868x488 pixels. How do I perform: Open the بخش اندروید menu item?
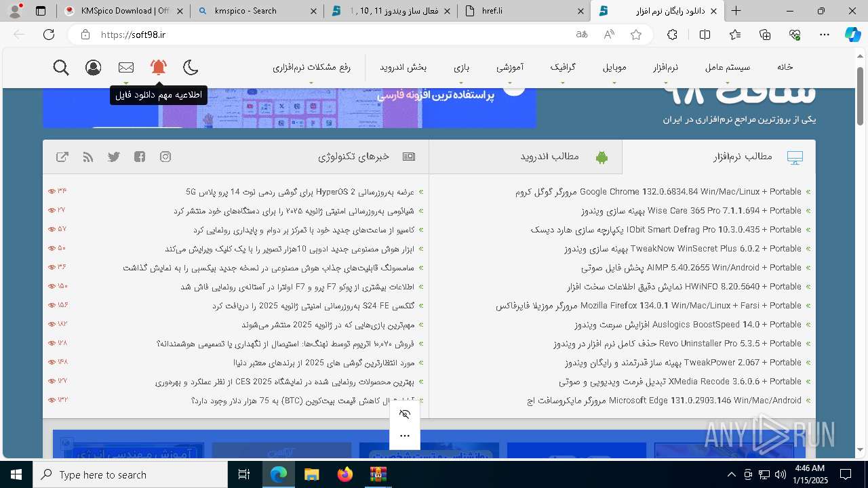[403, 67]
